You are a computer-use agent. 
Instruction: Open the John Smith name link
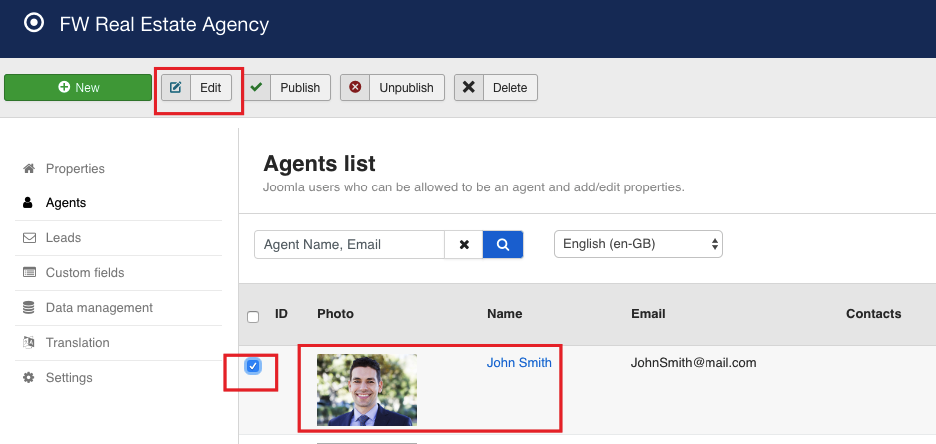click(x=519, y=363)
